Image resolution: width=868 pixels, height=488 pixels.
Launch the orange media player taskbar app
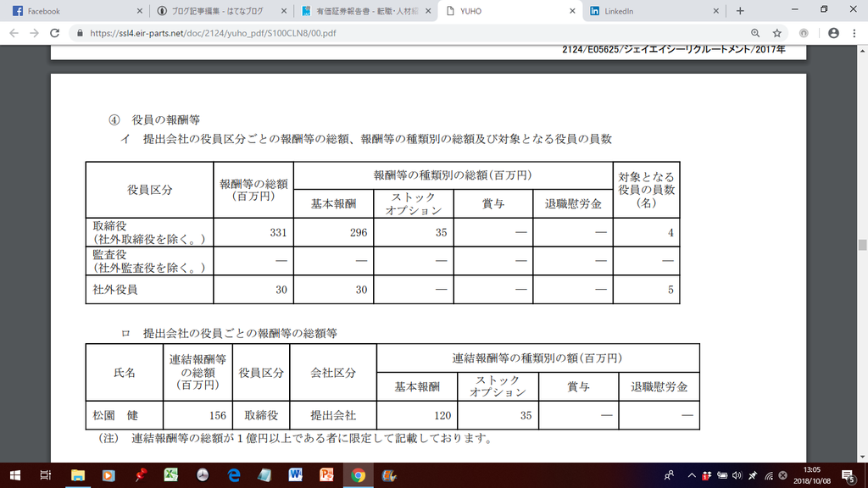[108, 475]
